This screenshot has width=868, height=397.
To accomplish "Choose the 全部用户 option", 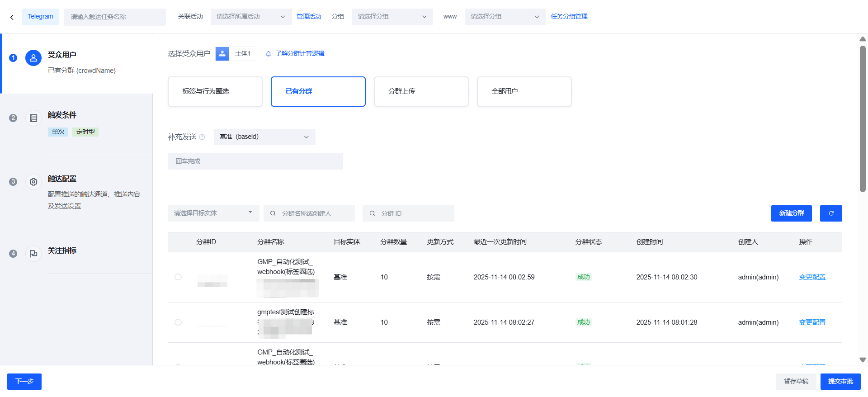I will [x=524, y=91].
